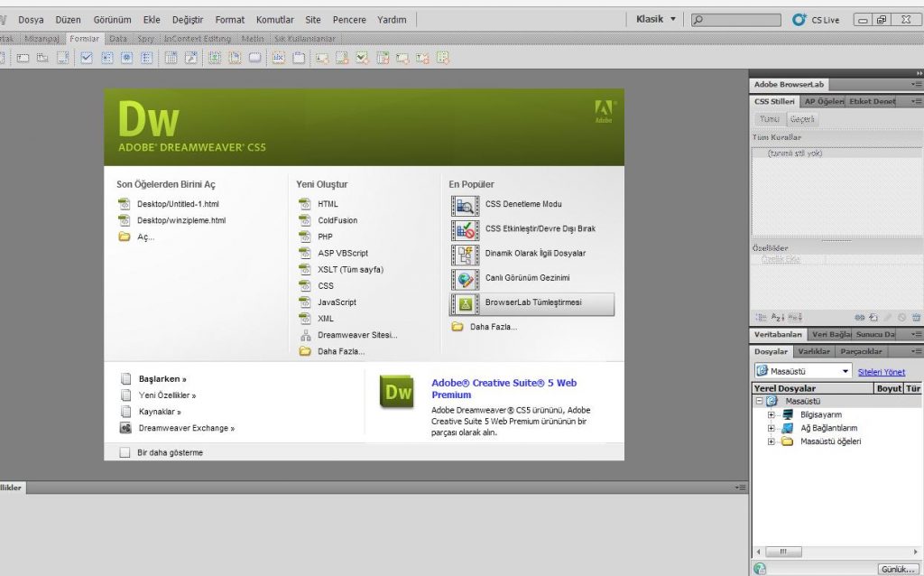Open the Değiştir menu
The width and height of the screenshot is (924, 576).
tap(188, 20)
